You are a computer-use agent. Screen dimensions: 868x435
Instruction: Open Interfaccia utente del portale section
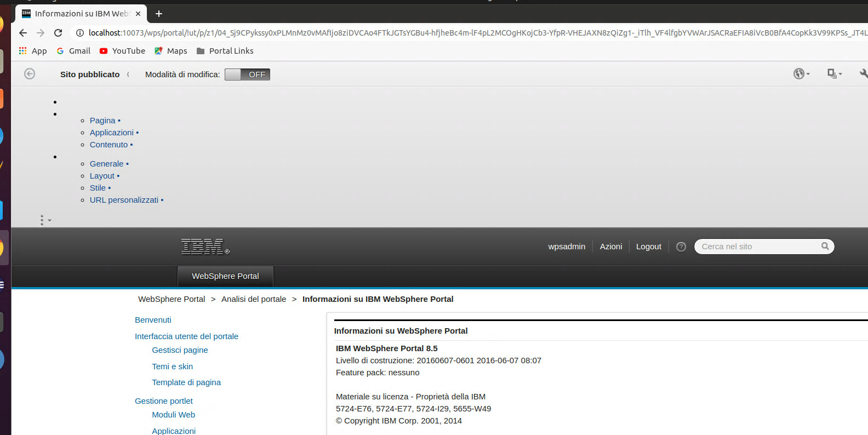(x=186, y=336)
